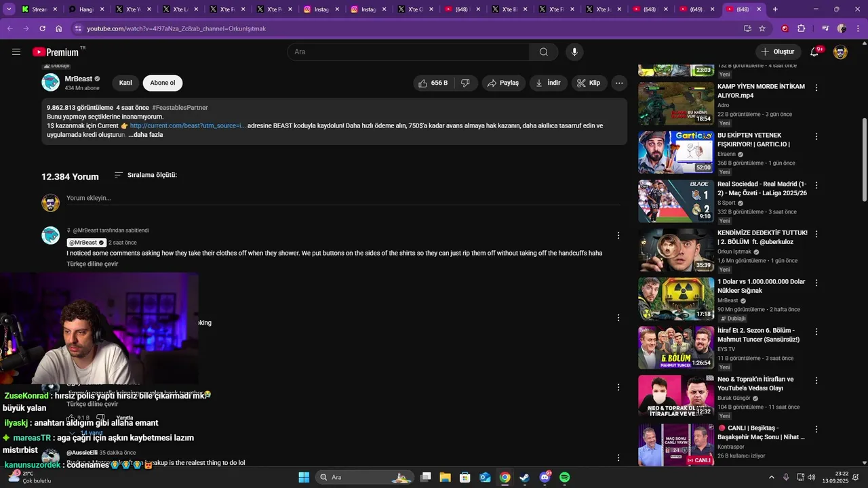Play 1 Dolar vs 1.000.000.000 Dolar thumbnail

(x=676, y=299)
